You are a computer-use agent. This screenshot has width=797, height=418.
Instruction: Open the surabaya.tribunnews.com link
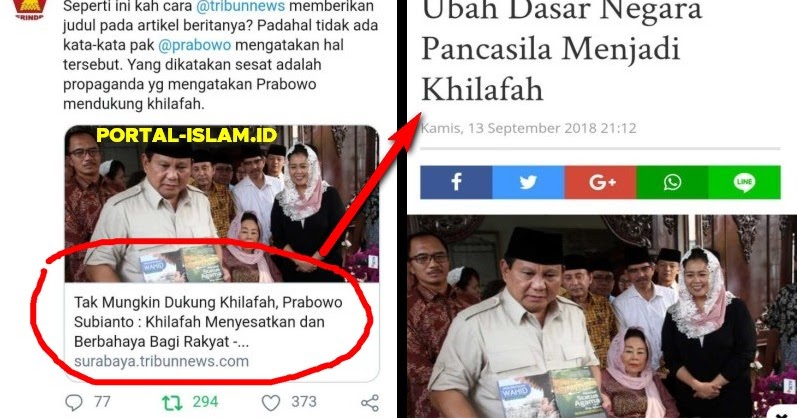click(x=161, y=362)
